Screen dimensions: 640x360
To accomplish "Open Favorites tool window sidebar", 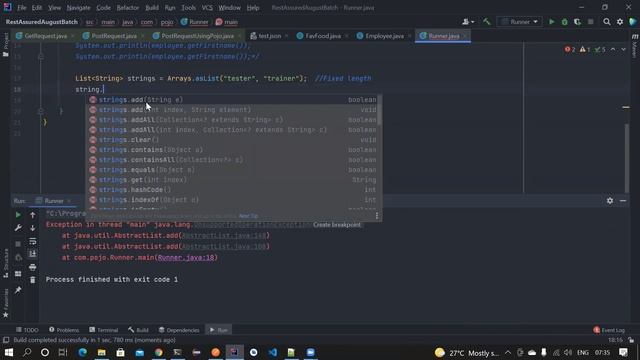I will [x=6, y=303].
